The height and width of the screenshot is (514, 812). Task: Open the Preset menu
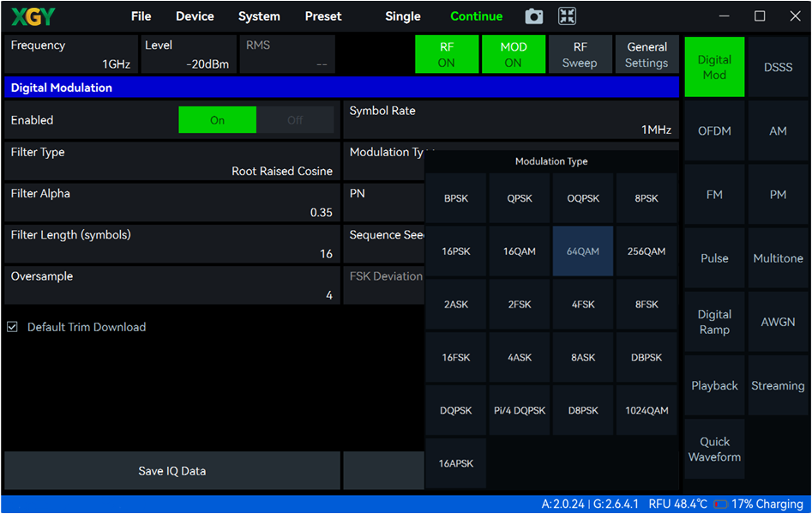pos(323,16)
